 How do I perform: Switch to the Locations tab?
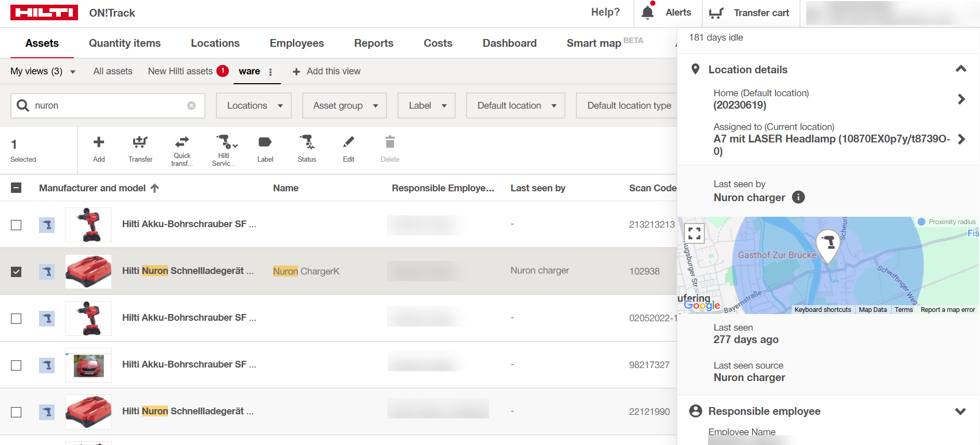tap(215, 43)
